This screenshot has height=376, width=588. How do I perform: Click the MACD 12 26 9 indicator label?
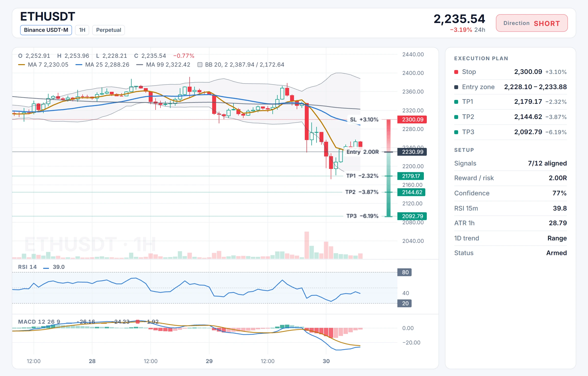click(39, 322)
